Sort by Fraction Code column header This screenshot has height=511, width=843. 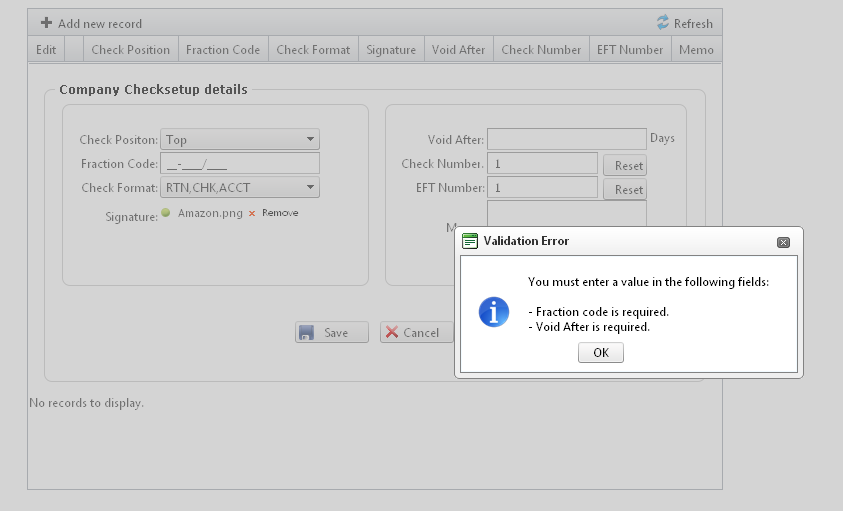click(223, 50)
